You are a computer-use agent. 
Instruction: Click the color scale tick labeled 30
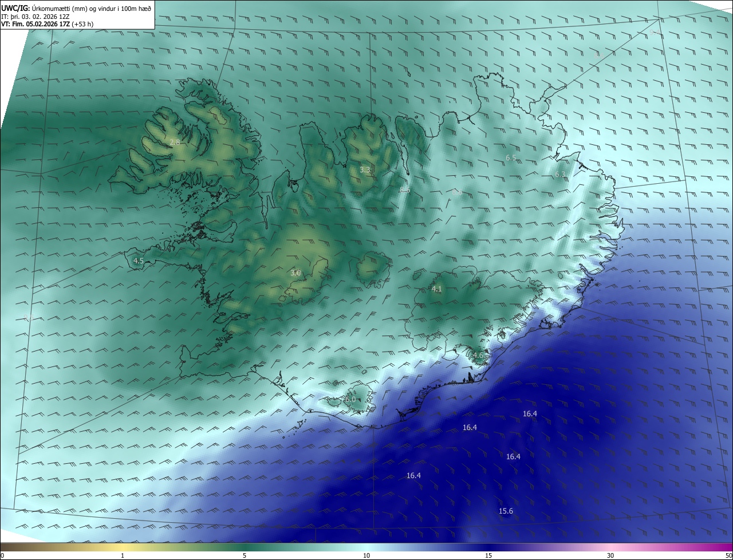click(610, 555)
